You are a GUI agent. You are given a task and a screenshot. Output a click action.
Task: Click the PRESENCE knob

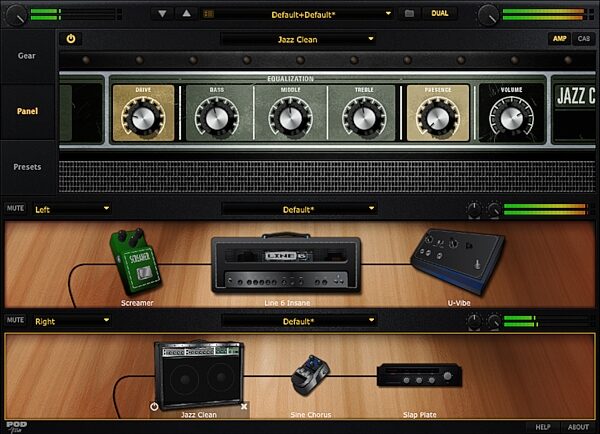point(438,118)
